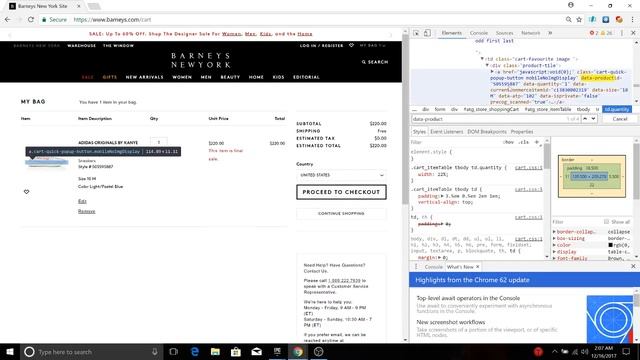Screen dimensions: 640x360
Task: Select td.quantity breadcrumb
Action: [616, 109]
